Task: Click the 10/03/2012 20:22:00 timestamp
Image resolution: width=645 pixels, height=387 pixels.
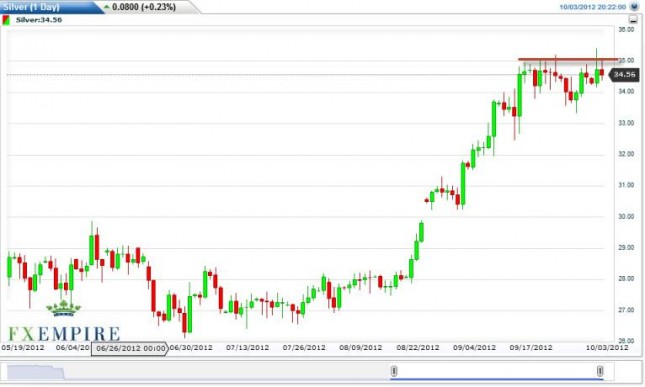Action: [593, 7]
